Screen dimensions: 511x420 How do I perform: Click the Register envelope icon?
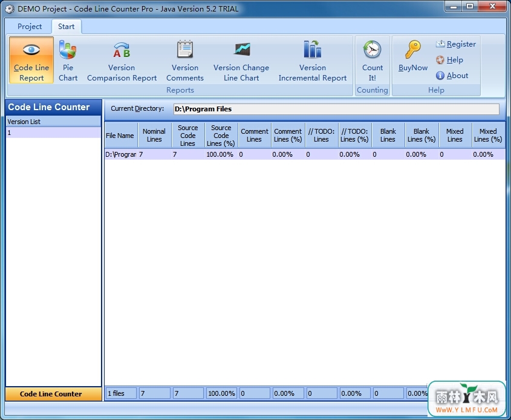pos(440,44)
